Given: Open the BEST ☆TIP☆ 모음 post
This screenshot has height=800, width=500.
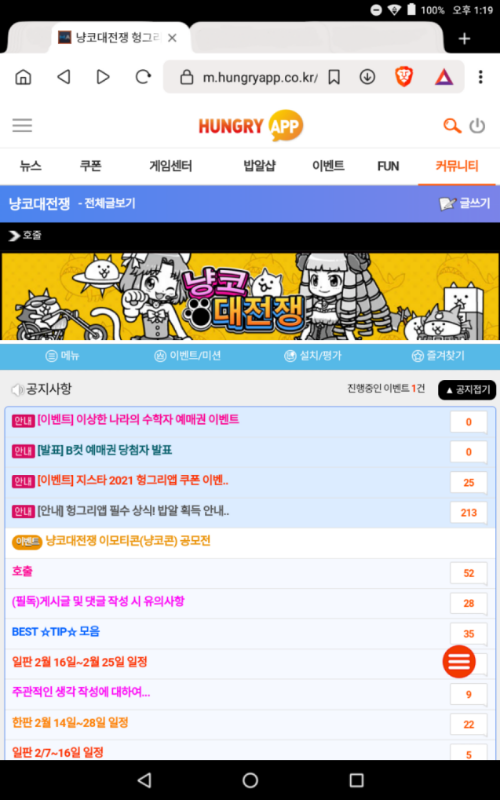Looking at the screenshot, I should [56, 632].
